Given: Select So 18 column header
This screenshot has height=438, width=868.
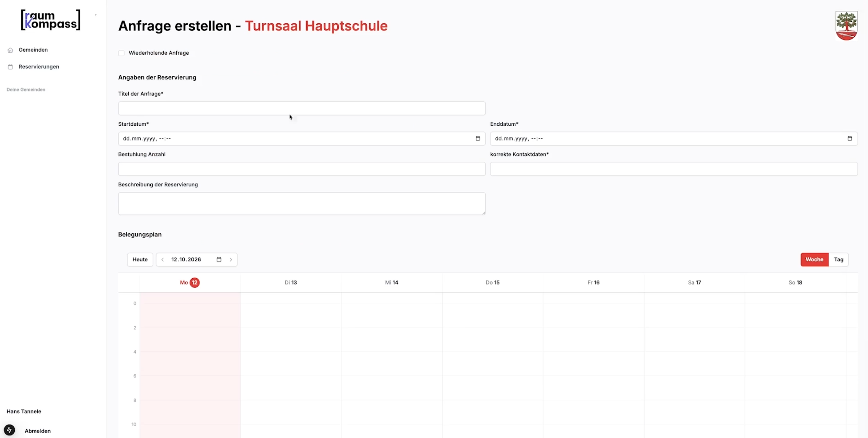Looking at the screenshot, I should pos(795,283).
